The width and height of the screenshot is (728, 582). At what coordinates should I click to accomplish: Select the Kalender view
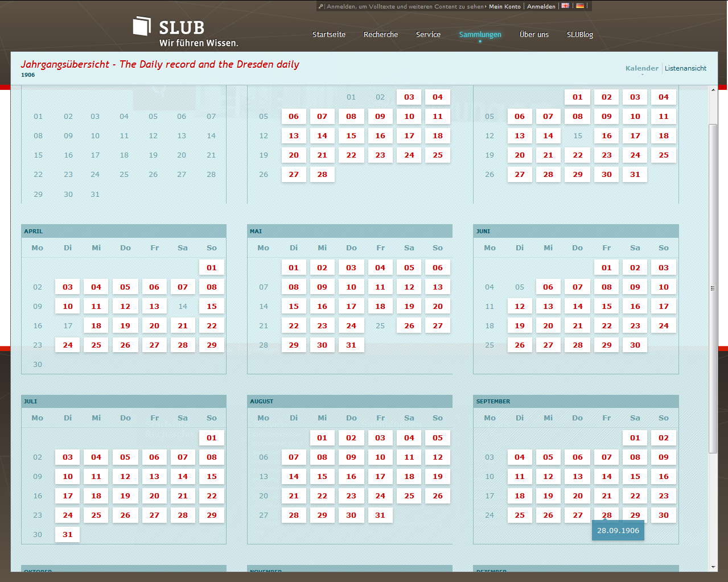point(641,68)
